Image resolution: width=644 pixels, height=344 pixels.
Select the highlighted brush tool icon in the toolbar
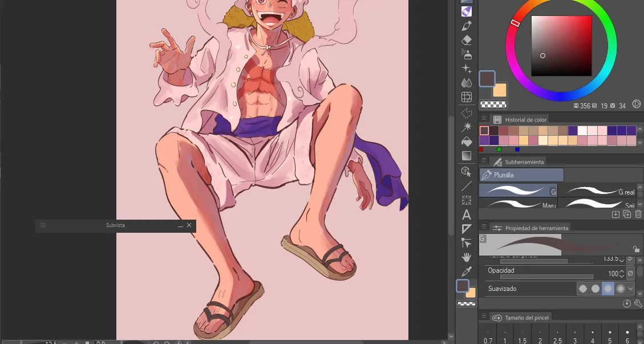click(x=466, y=11)
